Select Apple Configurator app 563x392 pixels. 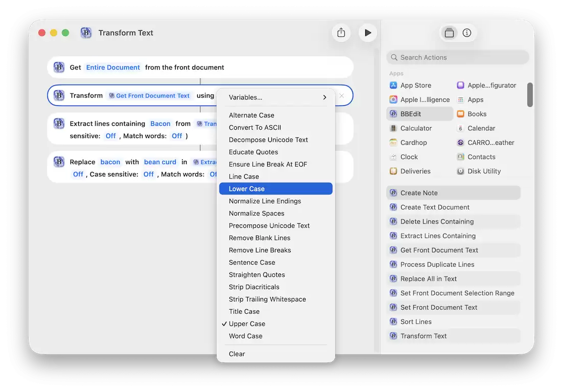click(486, 85)
